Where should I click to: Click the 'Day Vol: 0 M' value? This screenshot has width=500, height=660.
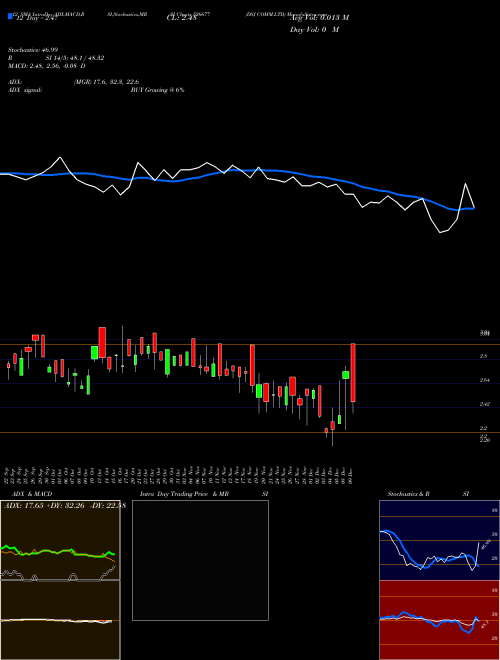click(314, 29)
